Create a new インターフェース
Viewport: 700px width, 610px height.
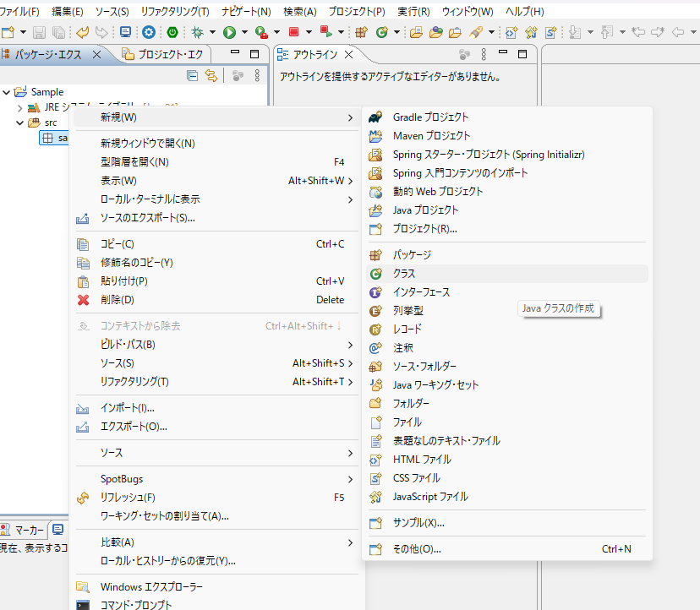(x=421, y=292)
